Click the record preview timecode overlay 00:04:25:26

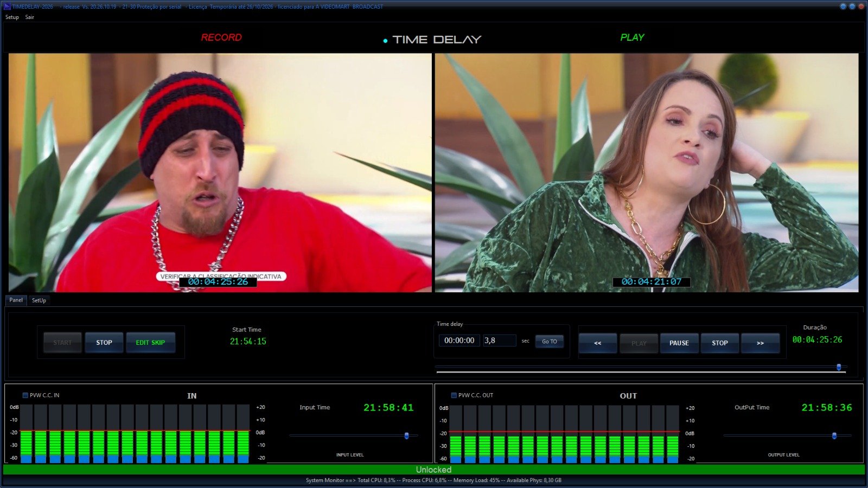pyautogui.click(x=218, y=282)
